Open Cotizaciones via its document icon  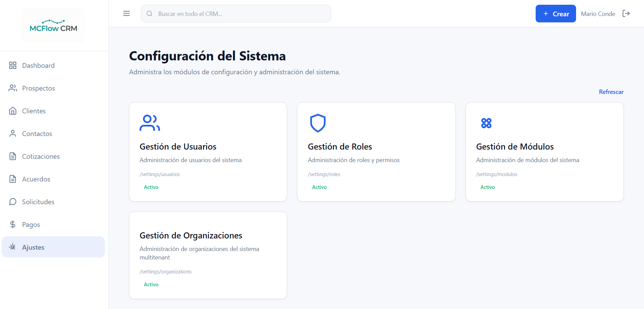tap(13, 156)
